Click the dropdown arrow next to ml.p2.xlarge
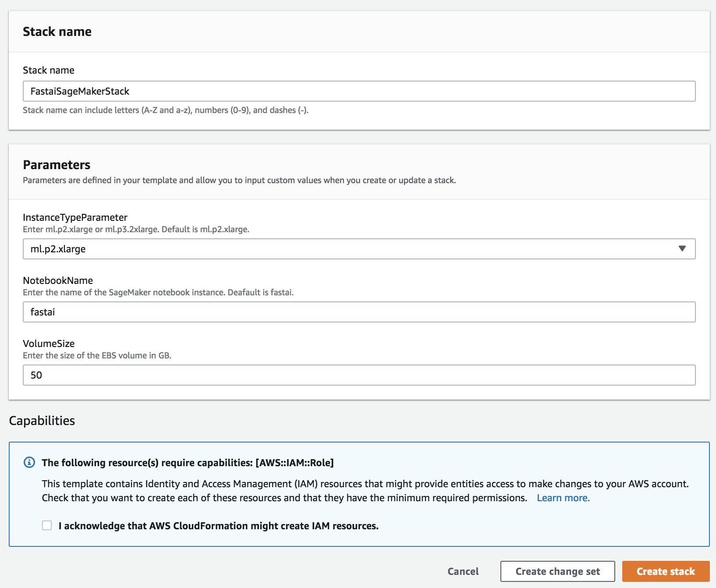Screen dimensions: 716x588 pyautogui.click(x=682, y=248)
